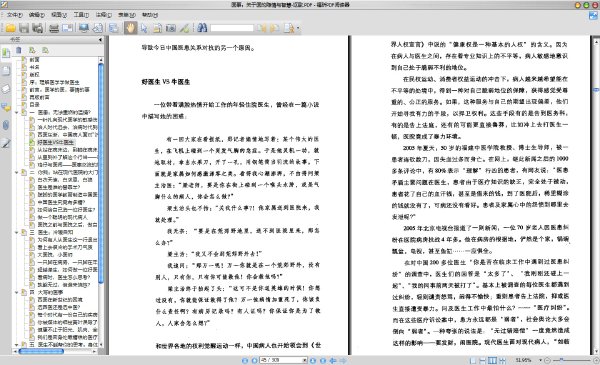The height and width of the screenshot is (365, 600).
Task: Collapse chapter 三 in bookmark tree
Action: point(16,232)
